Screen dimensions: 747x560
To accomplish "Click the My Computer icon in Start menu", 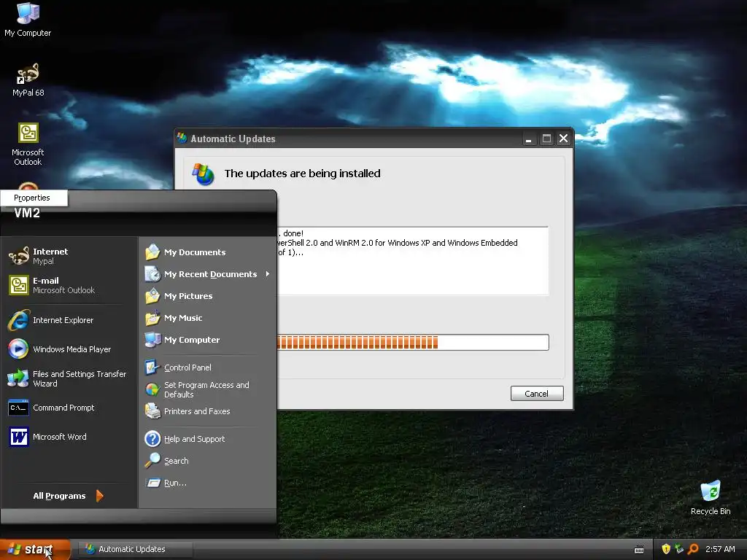I will click(x=153, y=340).
